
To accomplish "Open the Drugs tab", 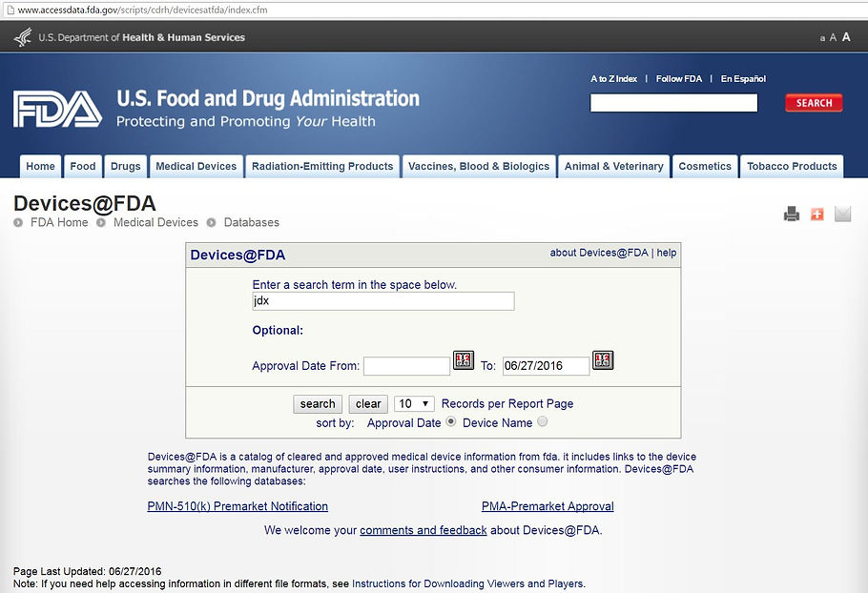I will (126, 167).
